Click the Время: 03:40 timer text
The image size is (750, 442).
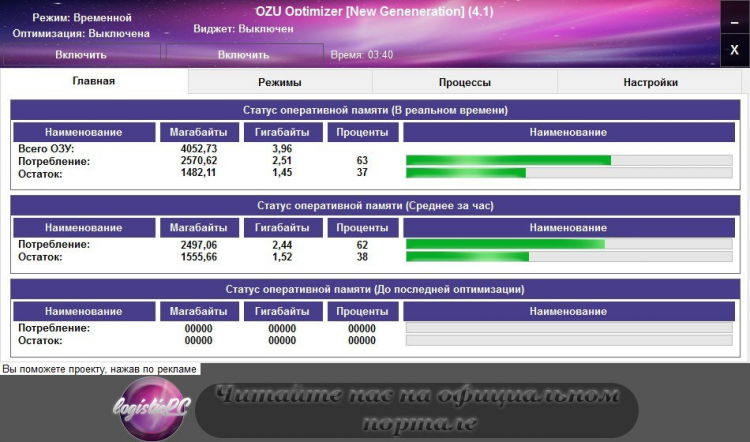coord(362,55)
